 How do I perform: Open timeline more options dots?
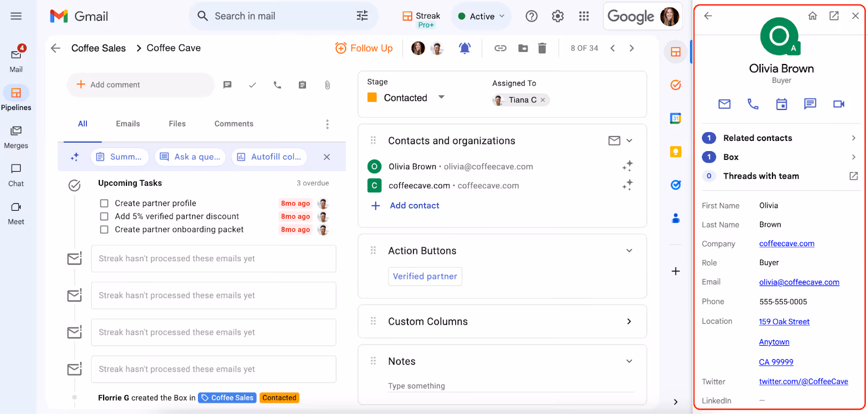pos(327,124)
